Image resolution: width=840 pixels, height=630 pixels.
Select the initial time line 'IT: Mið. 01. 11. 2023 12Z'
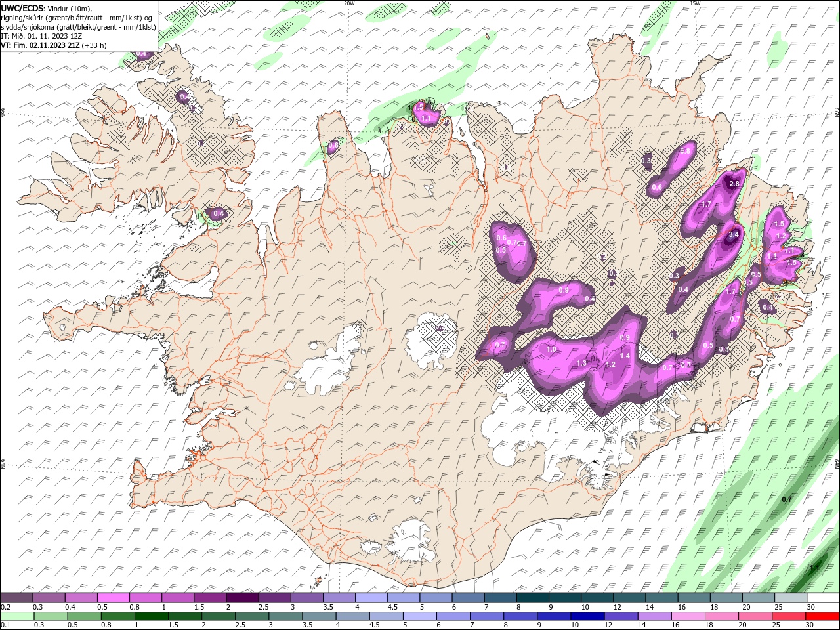(x=42, y=36)
